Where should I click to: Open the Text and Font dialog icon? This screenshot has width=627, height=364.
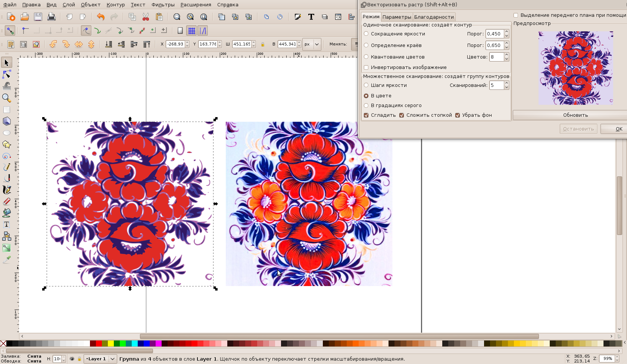[x=311, y=17]
